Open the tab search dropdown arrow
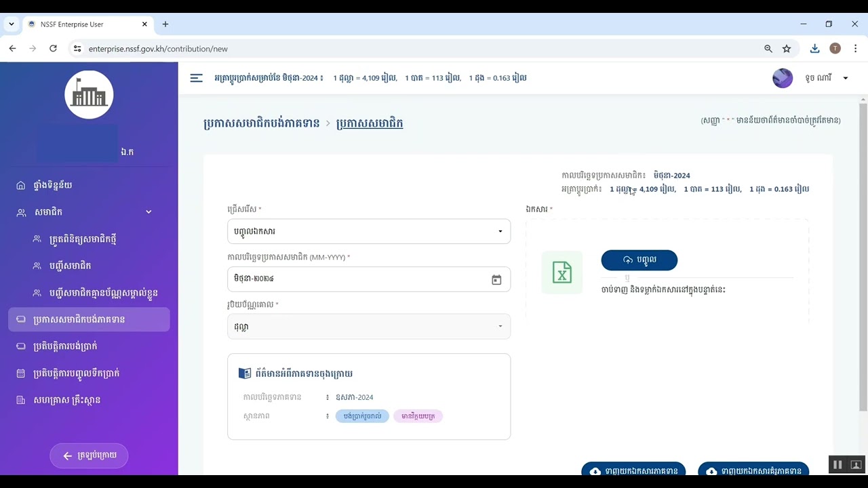The width and height of the screenshot is (868, 488). coord(12,24)
